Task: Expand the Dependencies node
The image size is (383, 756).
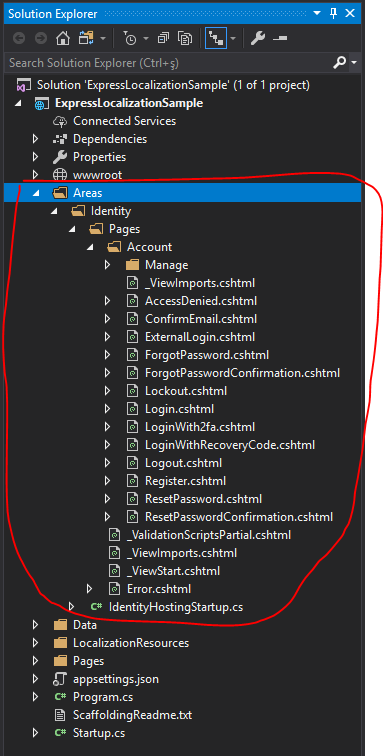Action: (35, 139)
